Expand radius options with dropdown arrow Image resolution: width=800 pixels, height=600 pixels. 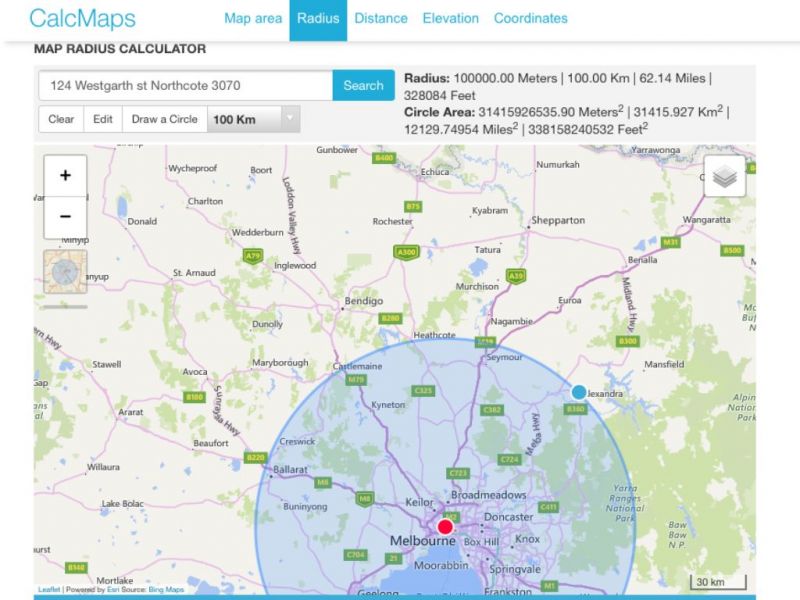coord(289,119)
